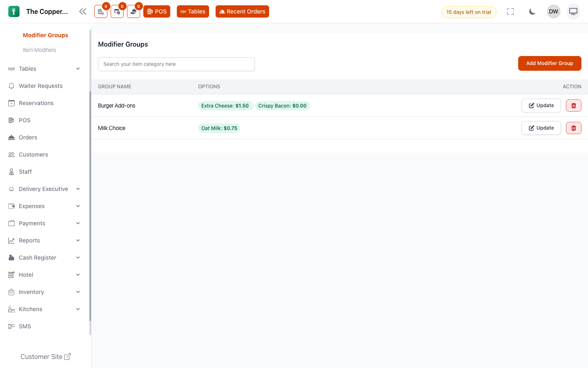Delete the Burger Add-ons modifier group
The height and width of the screenshot is (368, 588).
tap(574, 105)
